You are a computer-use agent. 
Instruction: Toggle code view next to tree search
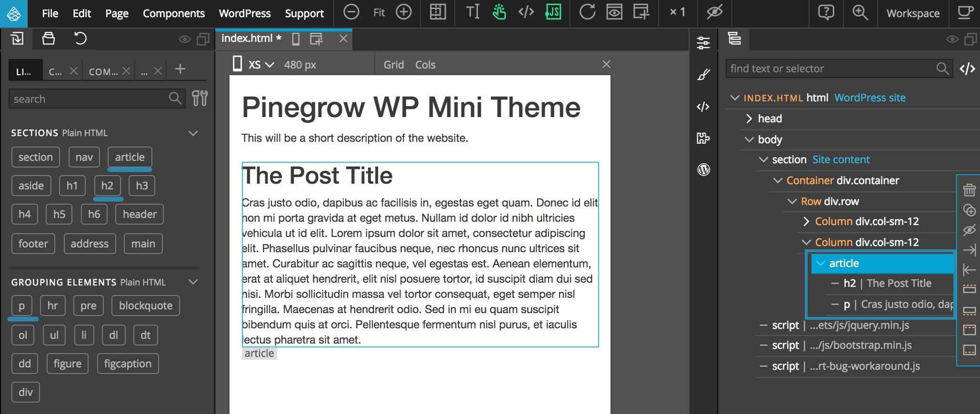click(x=967, y=69)
